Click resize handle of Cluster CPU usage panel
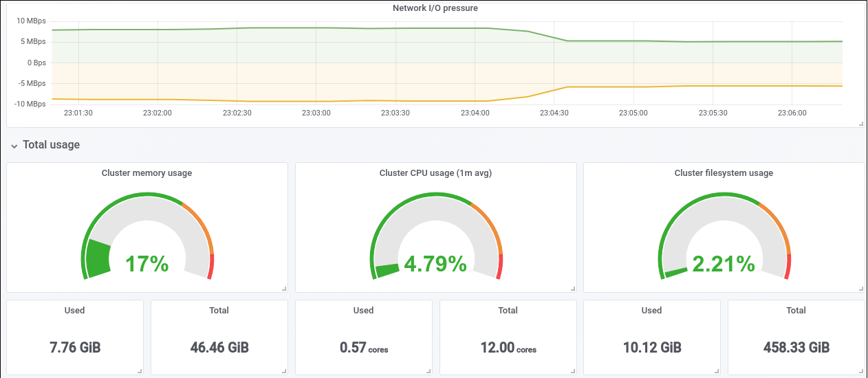This screenshot has width=868, height=378. coord(572,289)
